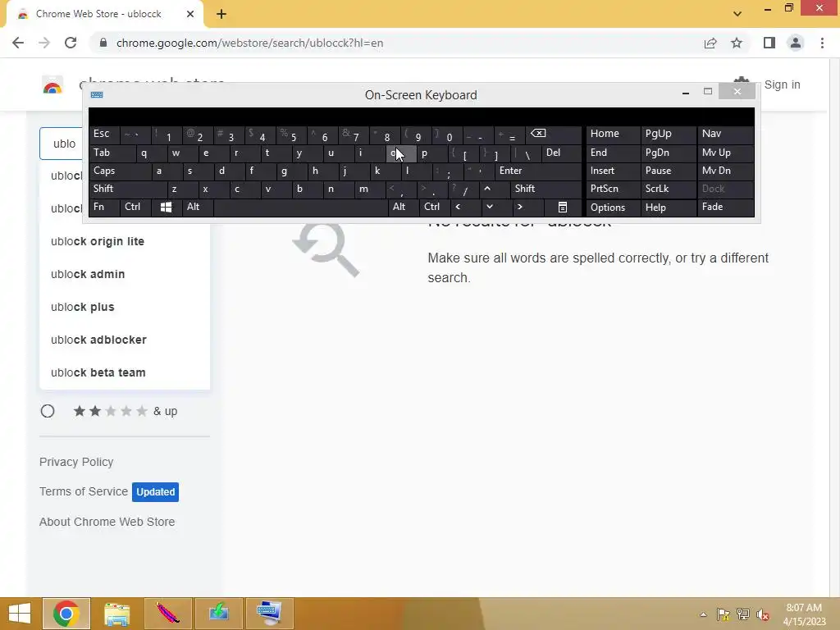The image size is (840, 630).
Task: Click the Chrome Web Store rainbow logo
Action: click(52, 85)
